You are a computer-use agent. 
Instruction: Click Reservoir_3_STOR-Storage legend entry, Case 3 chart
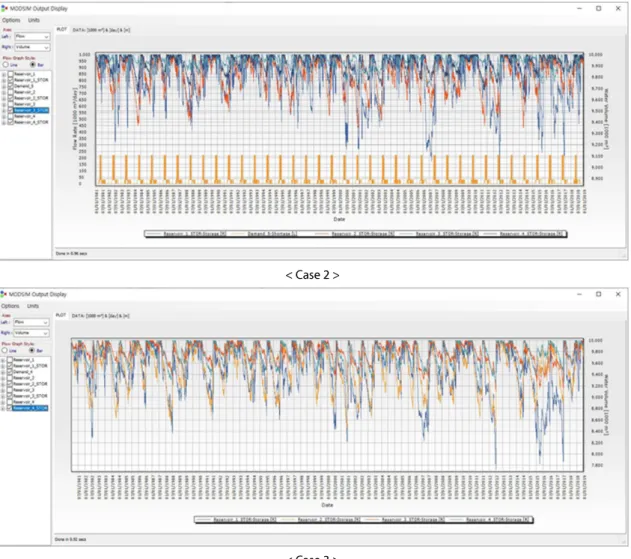pos(405,520)
